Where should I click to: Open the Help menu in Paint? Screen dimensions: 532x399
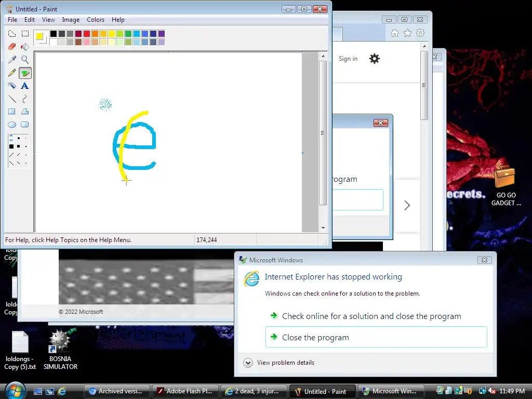pyautogui.click(x=118, y=20)
